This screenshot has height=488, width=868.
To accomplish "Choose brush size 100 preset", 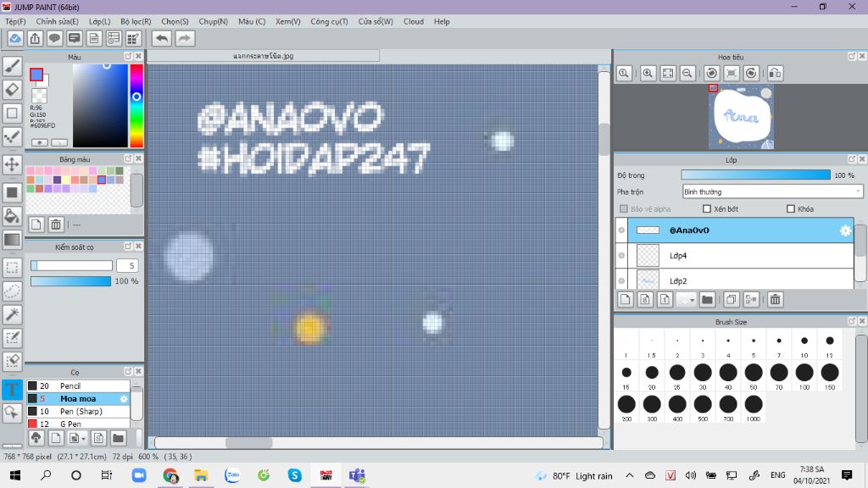I will coord(804,375).
